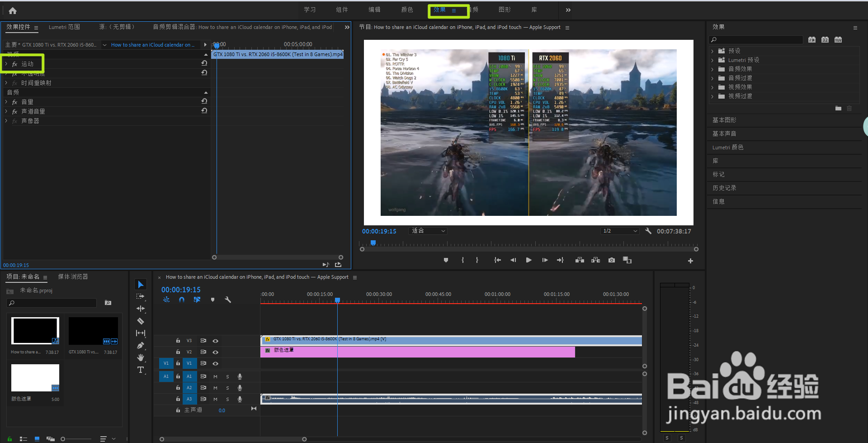Switch to 编辑 workspace tab
The height and width of the screenshot is (443, 868).
click(x=374, y=10)
